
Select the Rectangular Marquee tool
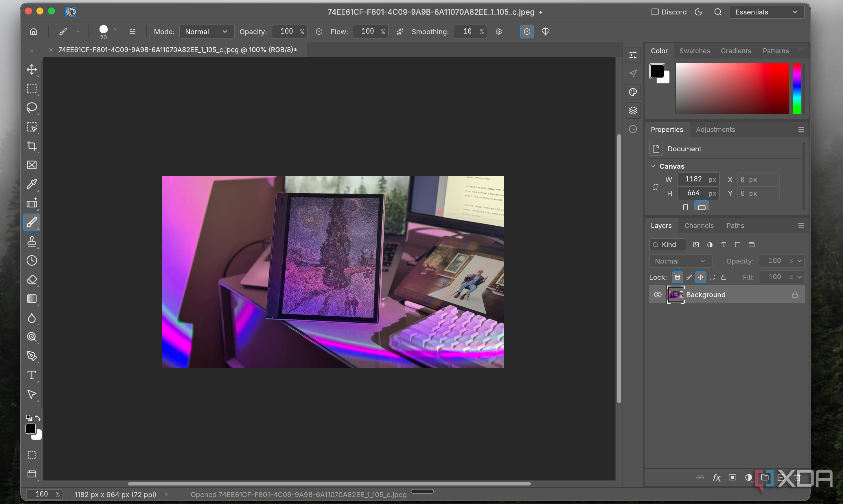point(32,89)
